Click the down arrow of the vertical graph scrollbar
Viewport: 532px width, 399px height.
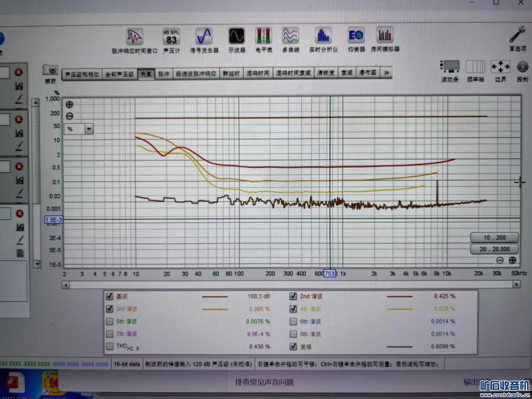click(37, 264)
